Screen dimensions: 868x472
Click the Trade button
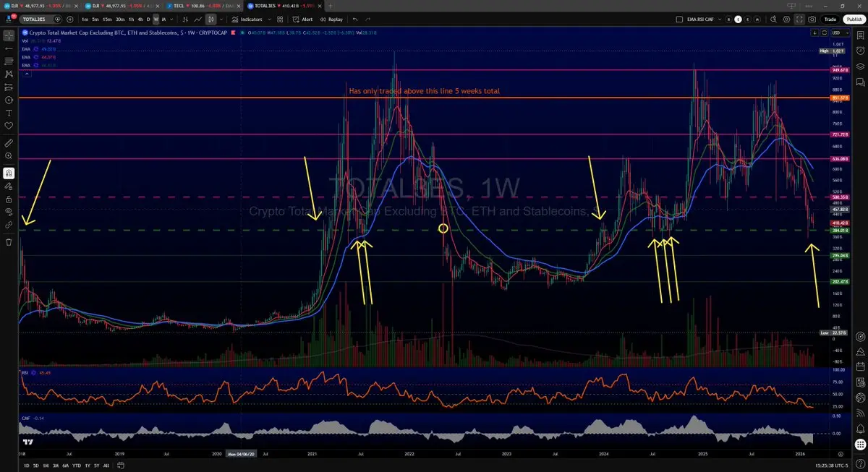click(x=830, y=20)
